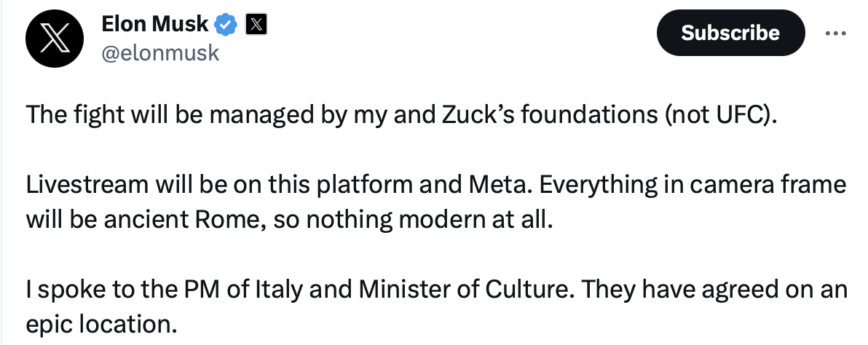
Task: Open the three-dot more options menu
Action: pyautogui.click(x=835, y=33)
